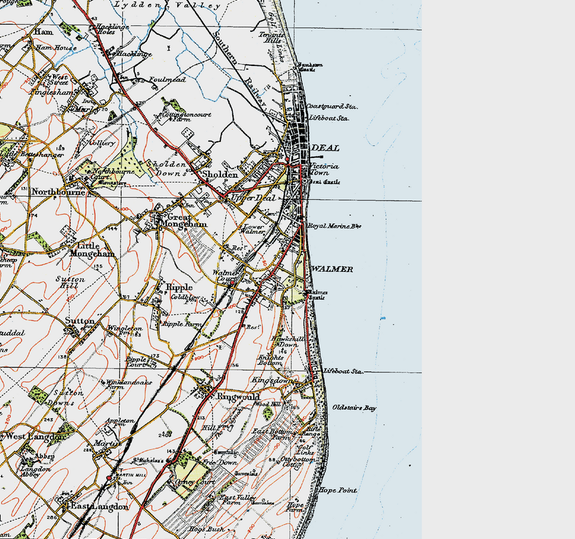
Task: Click Hope Point on the coast
Action: [338, 490]
